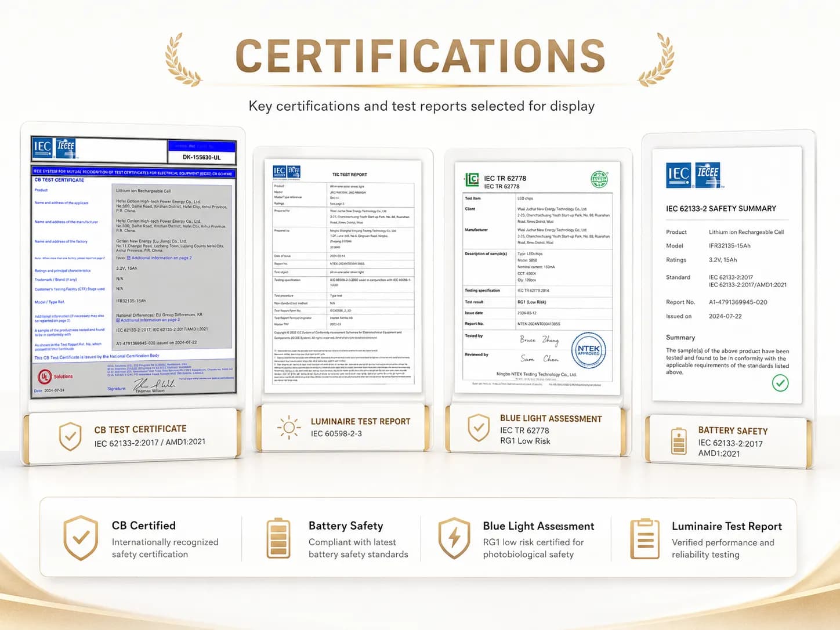Click the model 'IFR32135-15Ah' in the Safety Summary

tap(730, 246)
